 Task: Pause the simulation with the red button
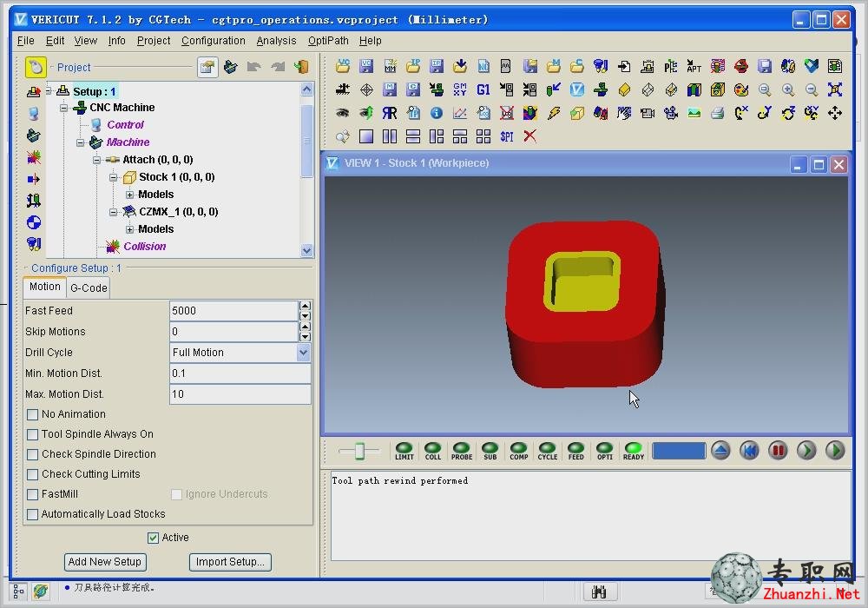click(x=778, y=451)
